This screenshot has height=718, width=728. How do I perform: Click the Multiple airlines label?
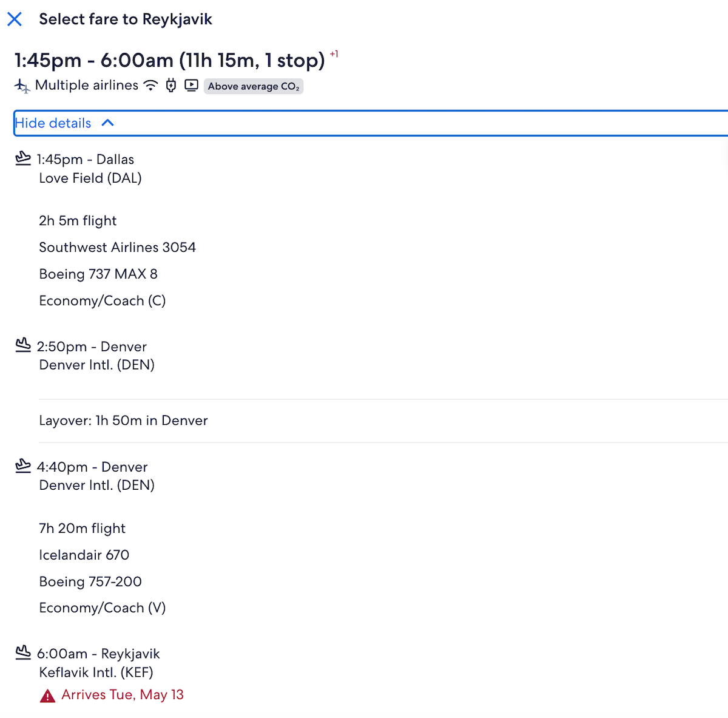(87, 86)
